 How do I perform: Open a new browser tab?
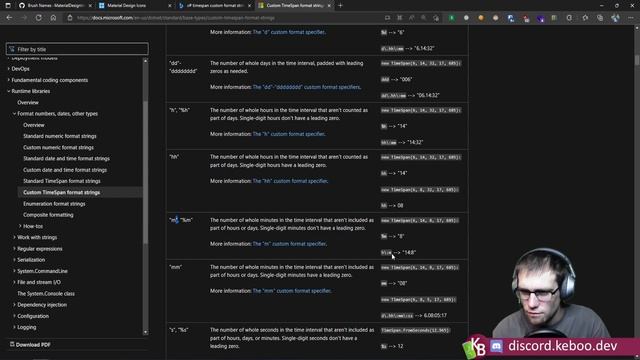340,6
